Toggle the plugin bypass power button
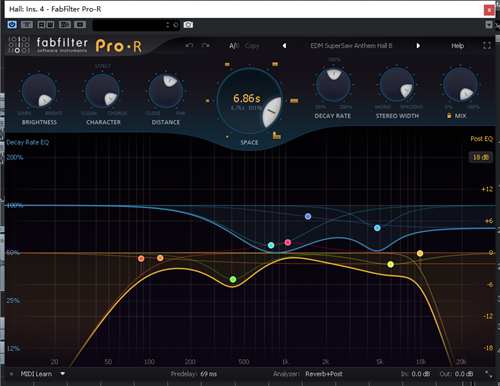Image resolution: width=500 pixels, height=386 pixels. coord(12,25)
